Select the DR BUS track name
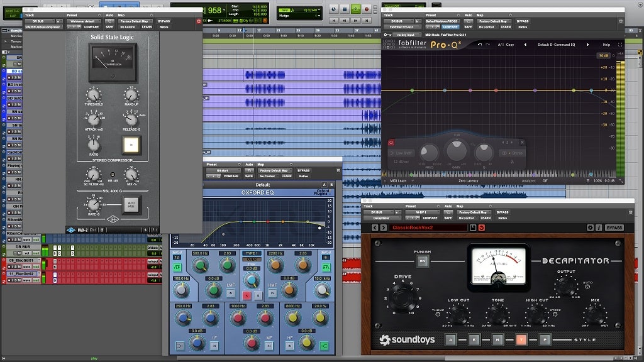The height and width of the screenshot is (362, 644). (23, 246)
